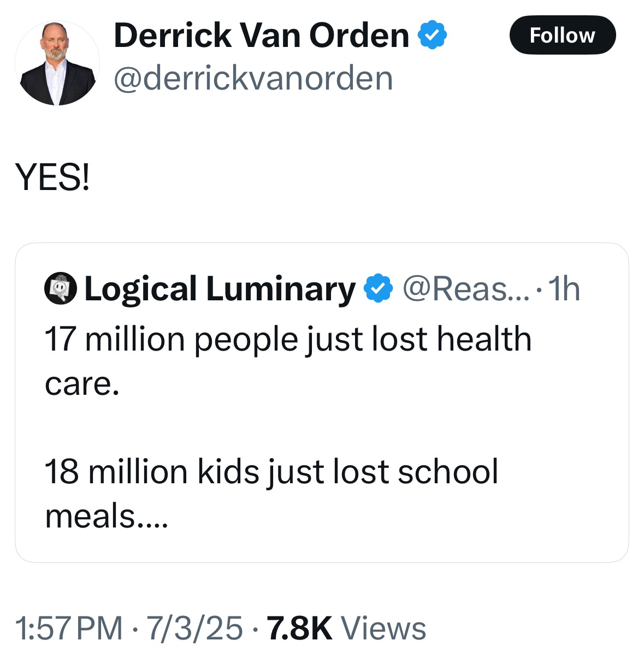Select the Logical Luminary account name
Image resolution: width=644 pixels, height=664 pixels.
(220, 289)
